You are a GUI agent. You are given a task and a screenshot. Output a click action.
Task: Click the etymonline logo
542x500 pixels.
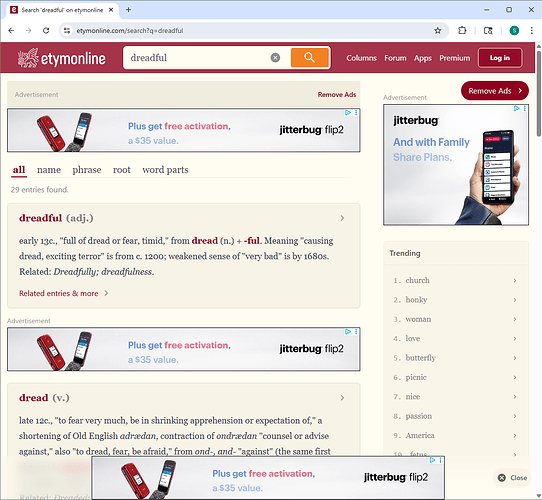click(62, 58)
